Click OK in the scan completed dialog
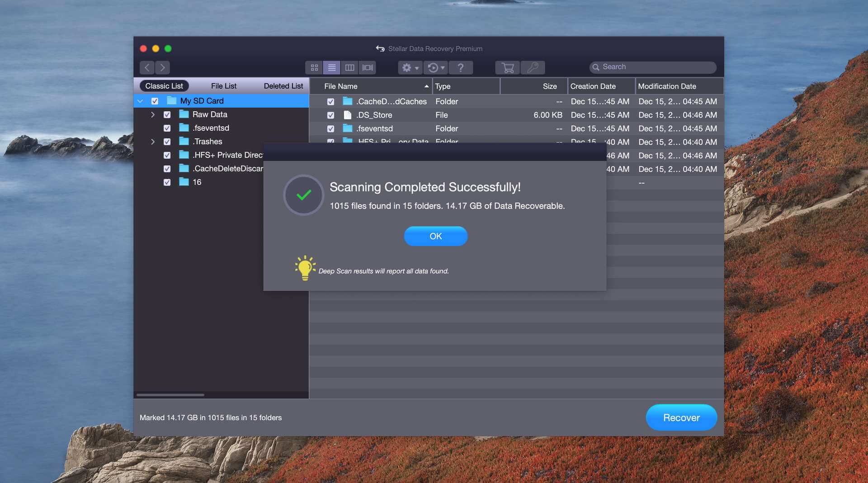The image size is (868, 483). coord(435,236)
